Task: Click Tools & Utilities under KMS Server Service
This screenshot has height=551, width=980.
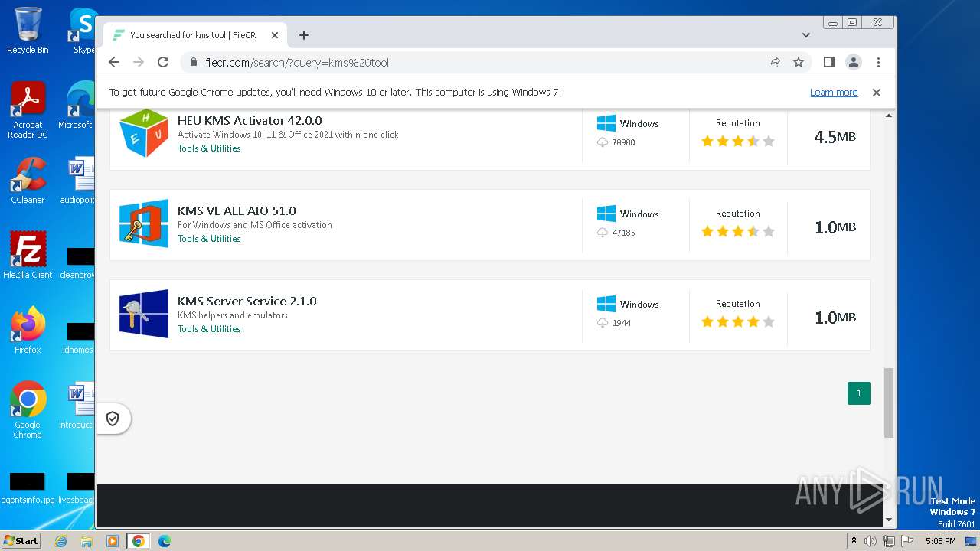Action: (209, 329)
